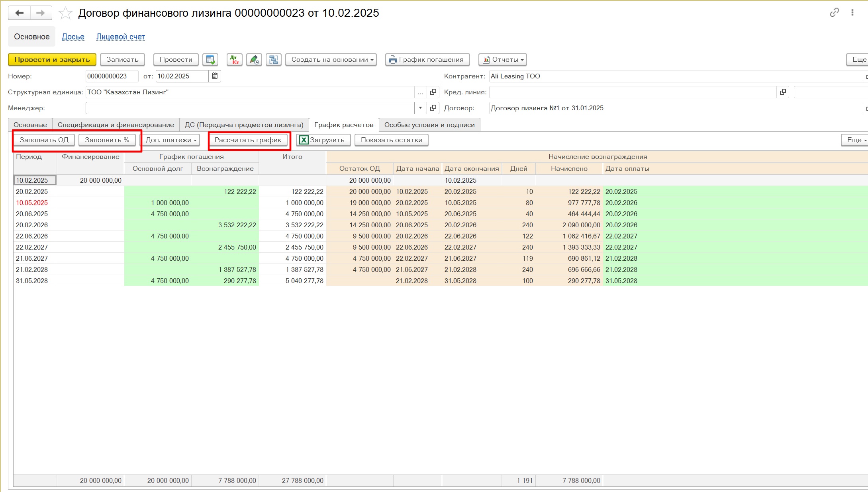
Task: Focus the document date field
Action: (x=182, y=76)
